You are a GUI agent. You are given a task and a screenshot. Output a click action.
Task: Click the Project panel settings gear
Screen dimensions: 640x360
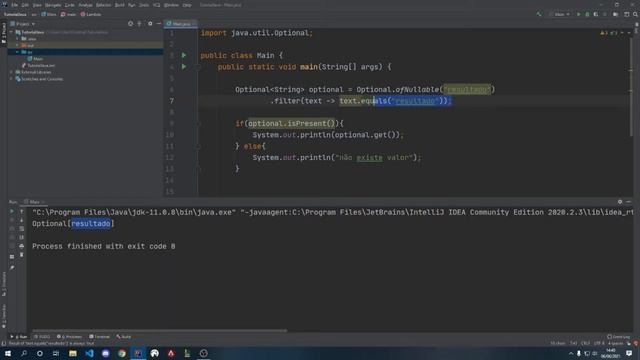click(x=150, y=24)
